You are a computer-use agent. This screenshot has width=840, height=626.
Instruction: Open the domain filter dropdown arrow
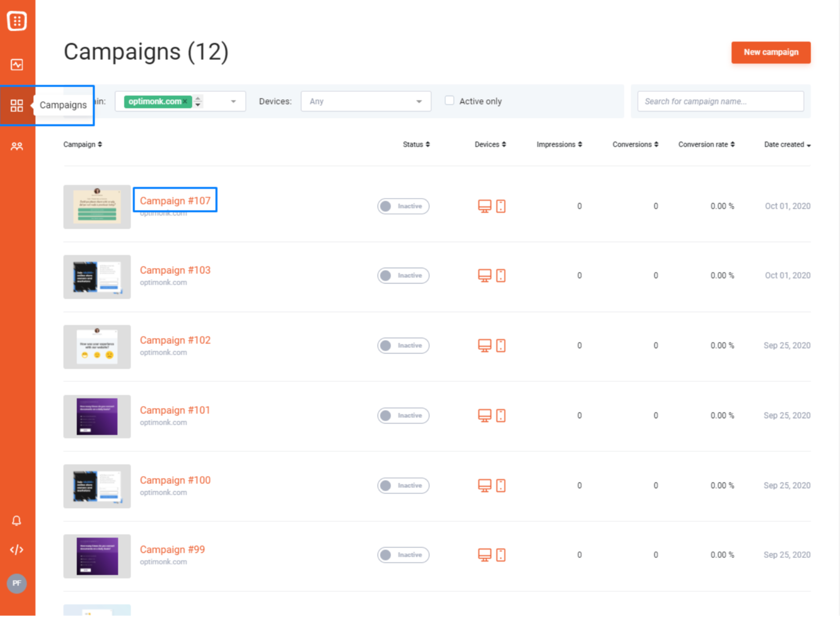(x=233, y=102)
